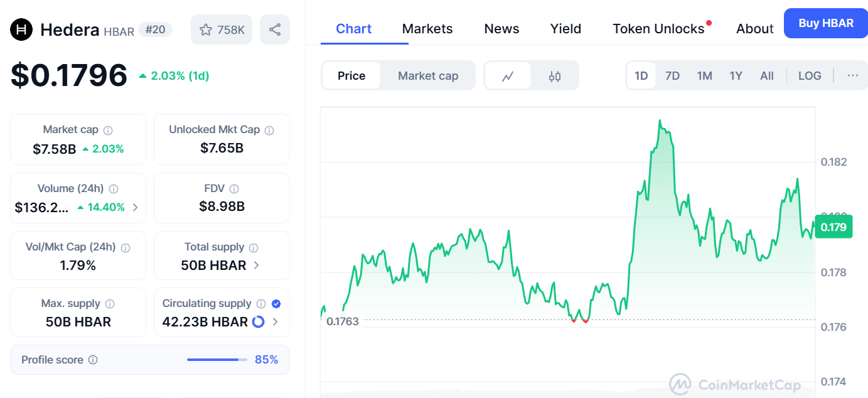868x398 pixels.
Task: Click the Max. supply info icon
Action: [110, 304]
